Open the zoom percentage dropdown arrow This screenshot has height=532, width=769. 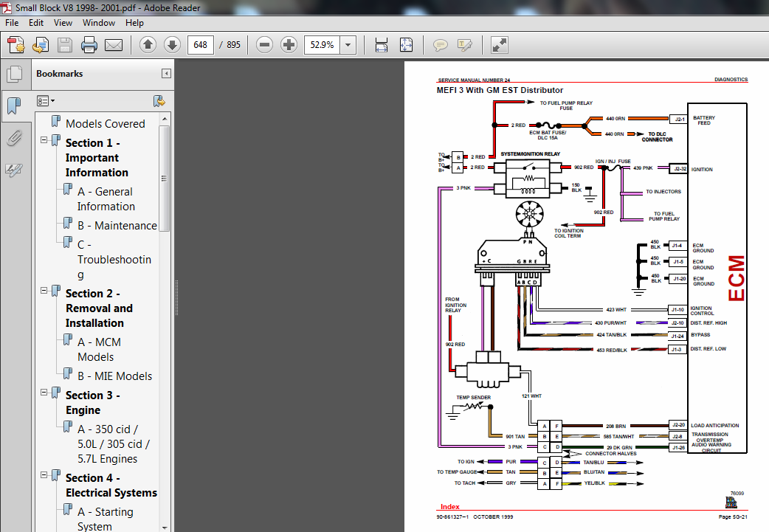coord(348,45)
